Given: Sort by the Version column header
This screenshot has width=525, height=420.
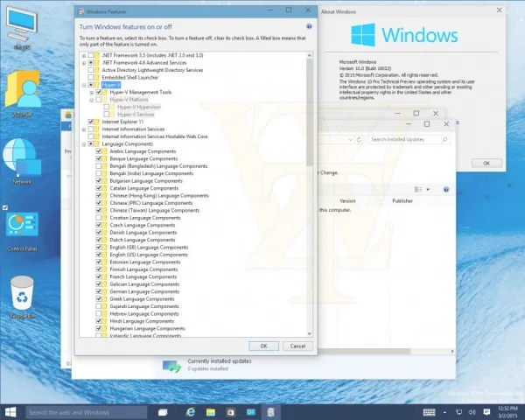Looking at the screenshot, I should (x=347, y=200).
